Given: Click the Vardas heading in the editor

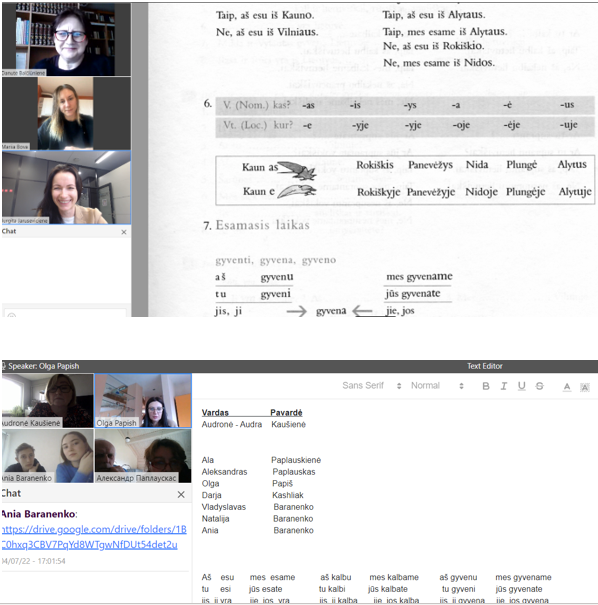Looking at the screenshot, I should (x=215, y=413).
